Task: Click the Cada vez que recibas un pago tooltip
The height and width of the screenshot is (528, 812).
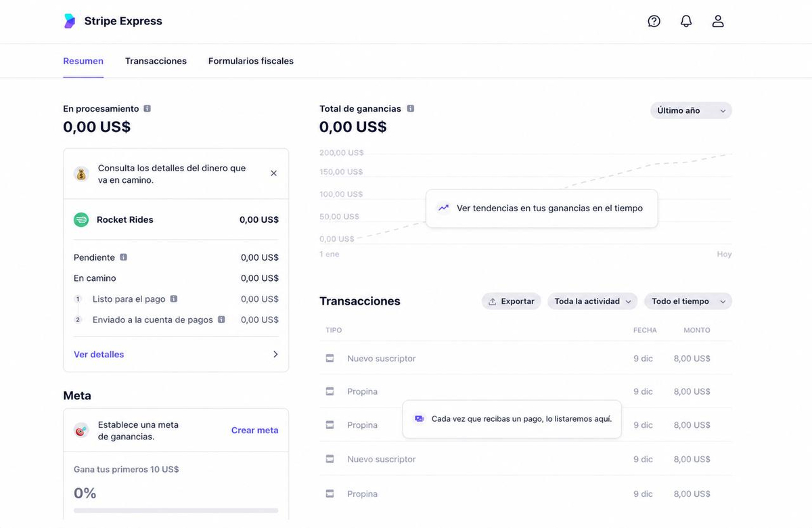Action: pyautogui.click(x=512, y=419)
